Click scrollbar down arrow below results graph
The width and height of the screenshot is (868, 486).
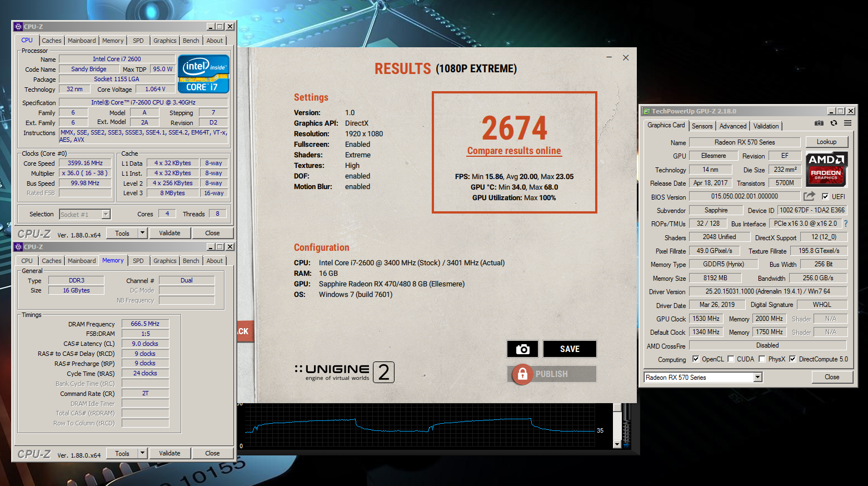pos(617,444)
